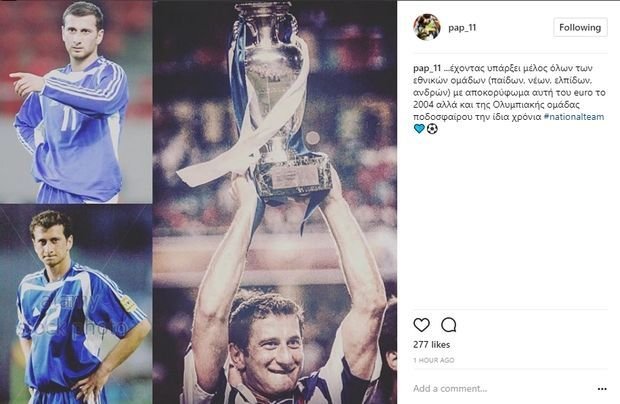
Task: View the 277 likes list
Action: click(431, 345)
